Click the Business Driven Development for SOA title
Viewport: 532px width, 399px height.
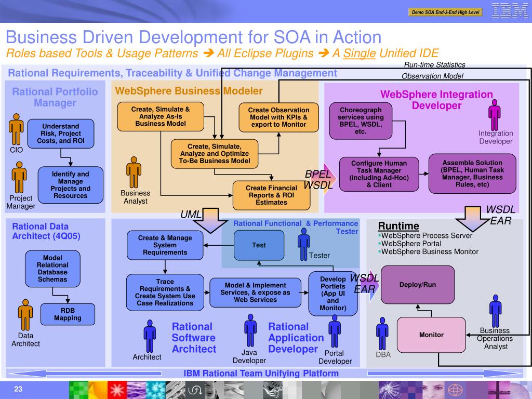(x=194, y=37)
